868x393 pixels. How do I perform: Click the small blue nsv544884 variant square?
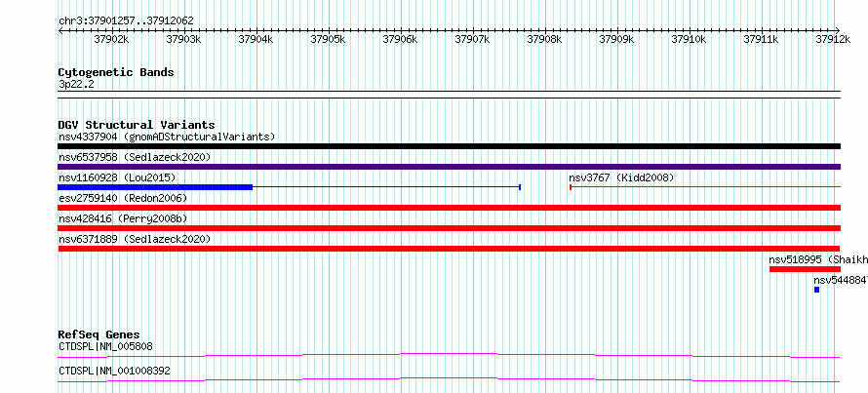816,290
